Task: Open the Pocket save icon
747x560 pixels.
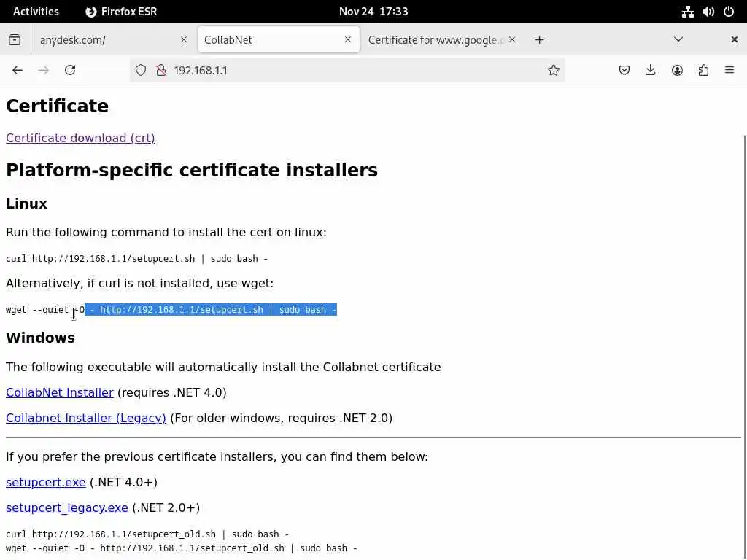Action: pos(624,71)
